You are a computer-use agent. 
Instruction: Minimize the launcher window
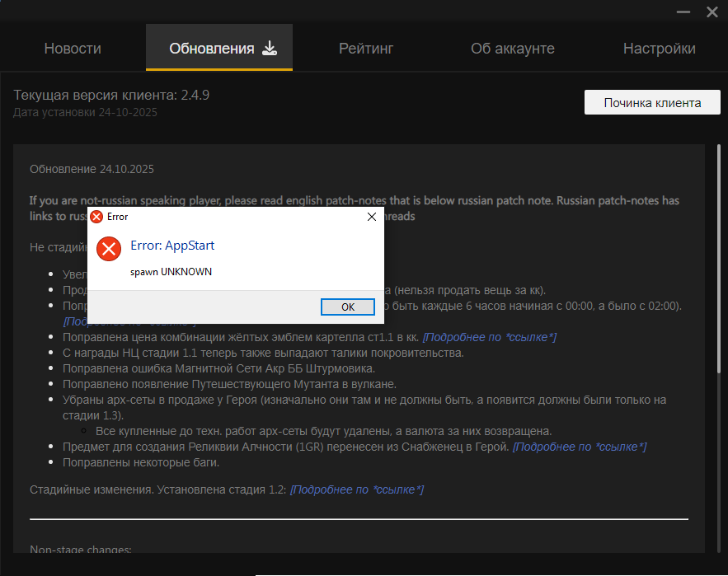click(x=683, y=12)
